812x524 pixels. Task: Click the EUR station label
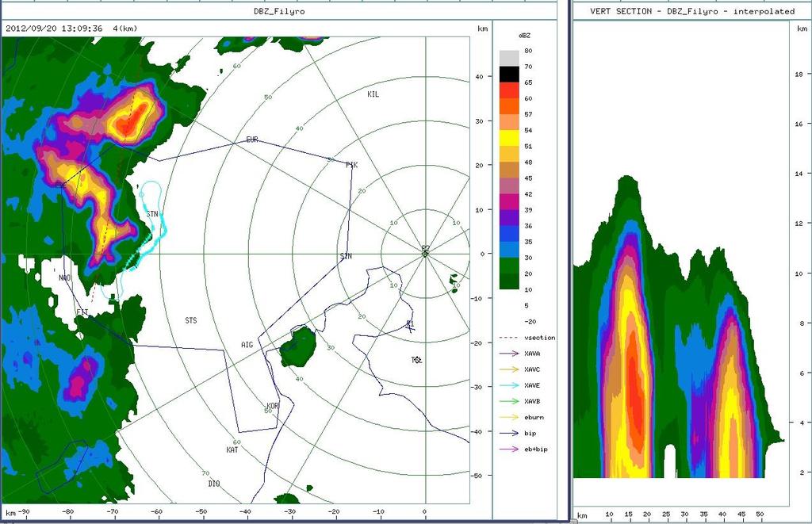tap(252, 140)
